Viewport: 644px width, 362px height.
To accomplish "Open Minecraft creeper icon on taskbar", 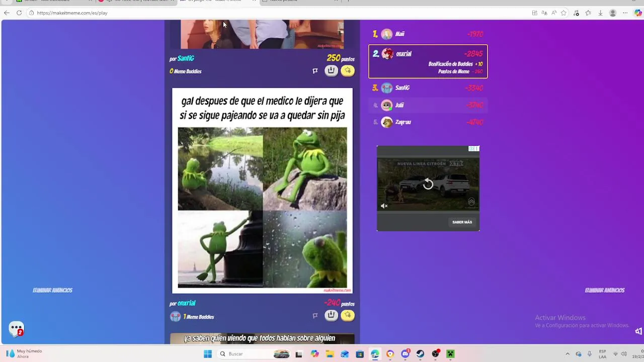I will [450, 354].
